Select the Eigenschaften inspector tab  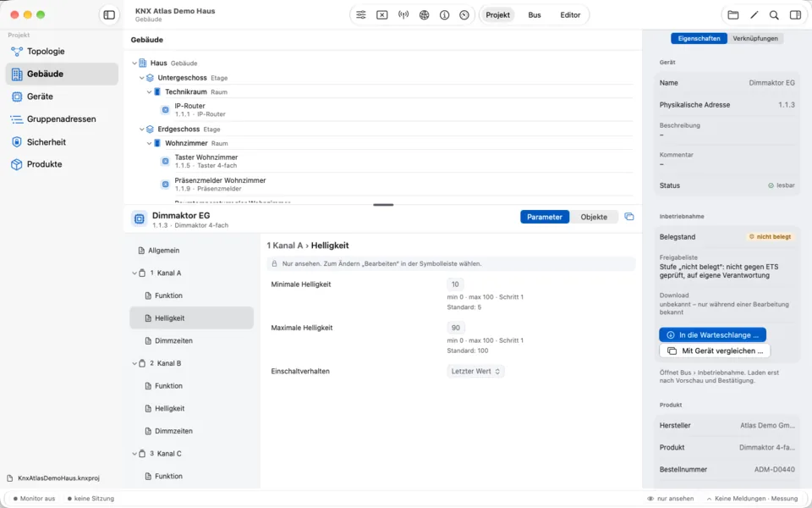point(700,38)
